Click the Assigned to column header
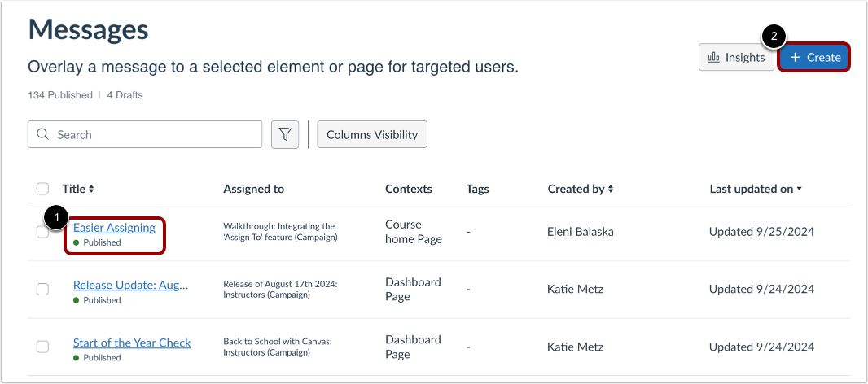 click(x=253, y=189)
